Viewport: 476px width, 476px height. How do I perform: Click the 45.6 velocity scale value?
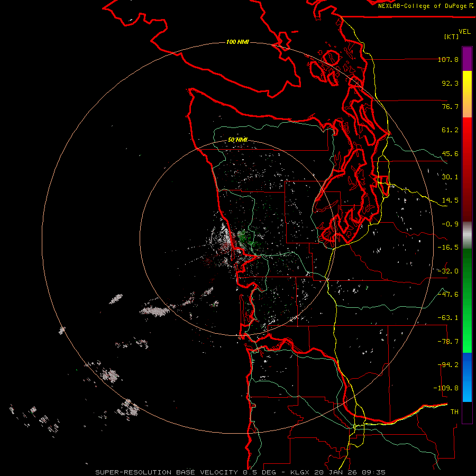click(450, 153)
